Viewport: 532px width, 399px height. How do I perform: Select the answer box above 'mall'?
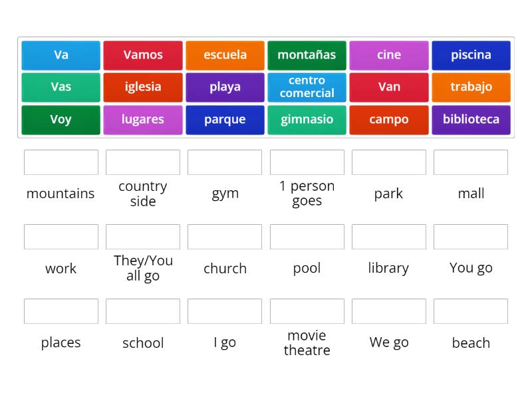pos(471,162)
